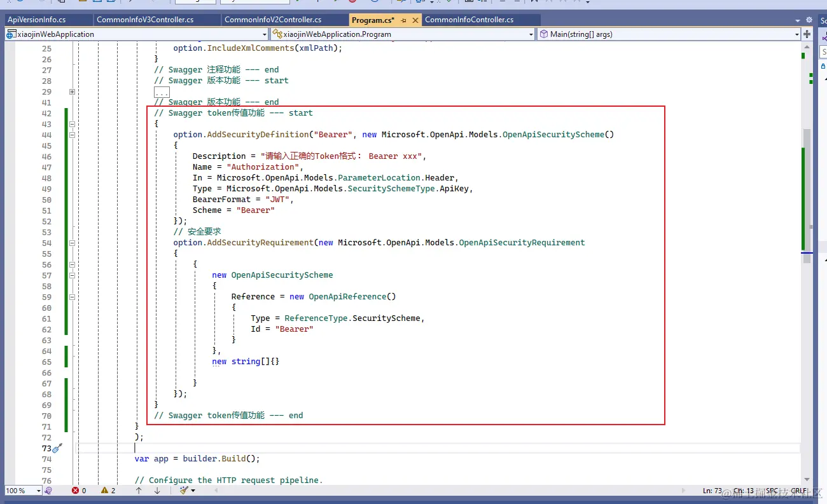This screenshot has width=827, height=504.
Task: Go to the next issue with the down arrow
Action: tap(157, 491)
